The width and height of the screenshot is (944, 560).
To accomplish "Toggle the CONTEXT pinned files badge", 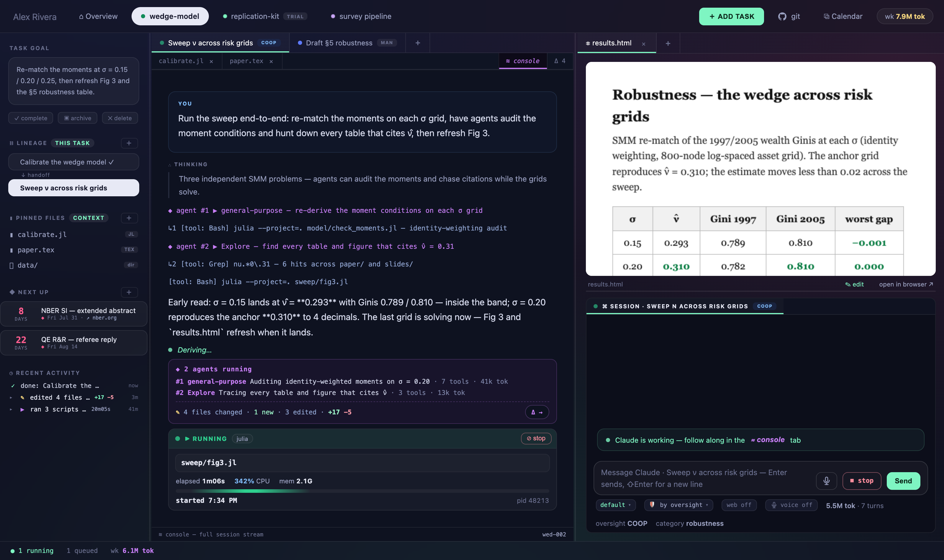I will point(88,218).
